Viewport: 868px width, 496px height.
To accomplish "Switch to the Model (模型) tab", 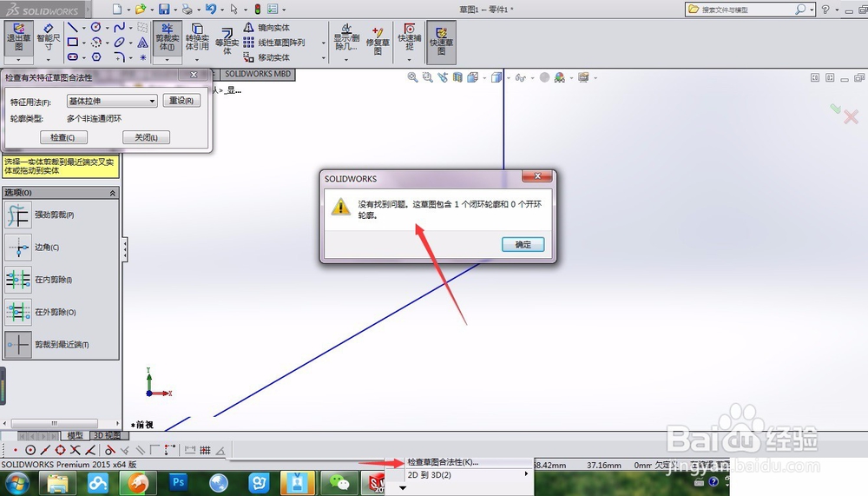I will click(75, 435).
